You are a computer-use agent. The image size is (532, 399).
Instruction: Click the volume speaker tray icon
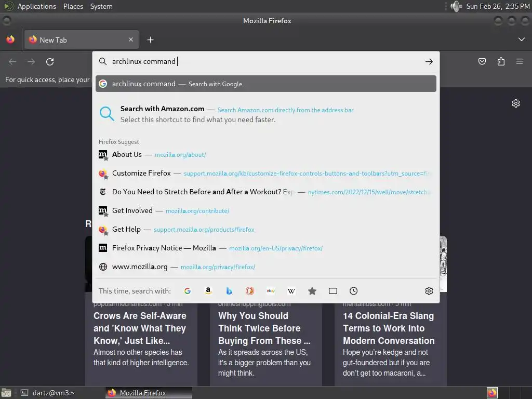tap(456, 6)
